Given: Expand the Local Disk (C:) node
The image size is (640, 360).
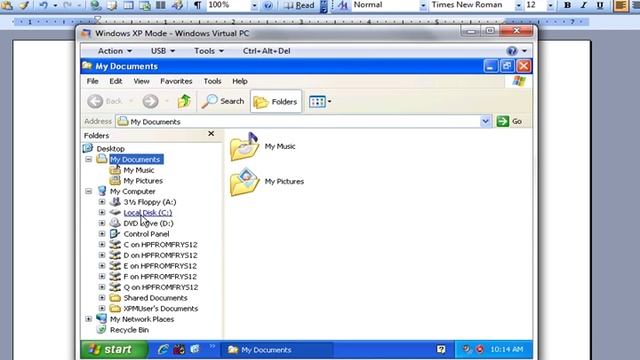Looking at the screenshot, I should click(x=102, y=212).
